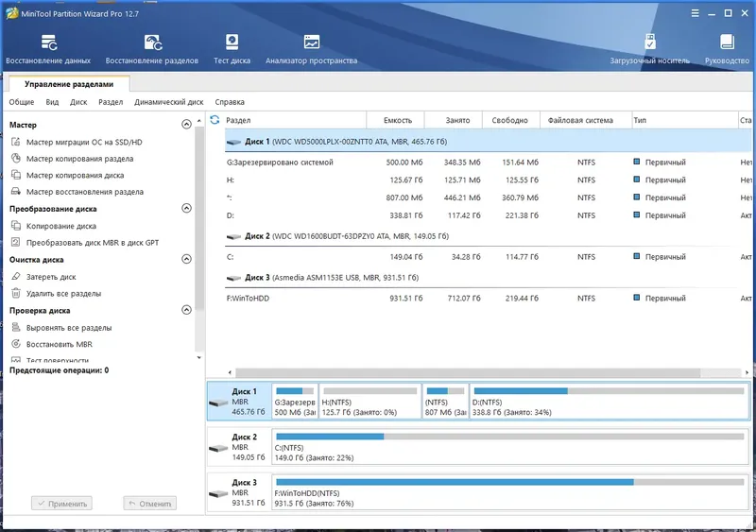
Task: Click the Загрузочный носитель USB icon
Action: click(650, 43)
